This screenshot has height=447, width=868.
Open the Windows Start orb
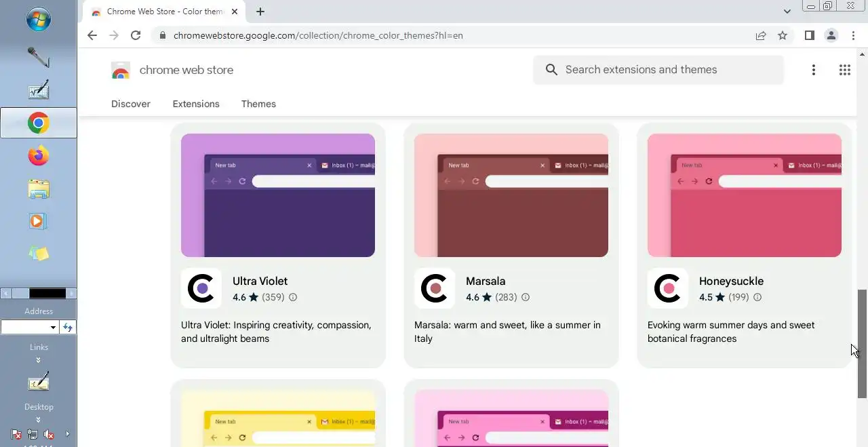(x=39, y=18)
